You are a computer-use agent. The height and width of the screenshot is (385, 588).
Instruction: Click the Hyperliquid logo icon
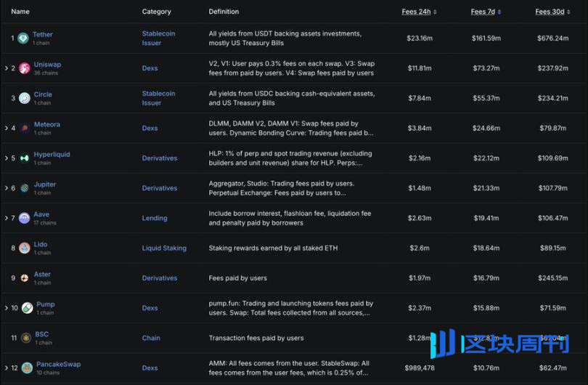[25, 158]
